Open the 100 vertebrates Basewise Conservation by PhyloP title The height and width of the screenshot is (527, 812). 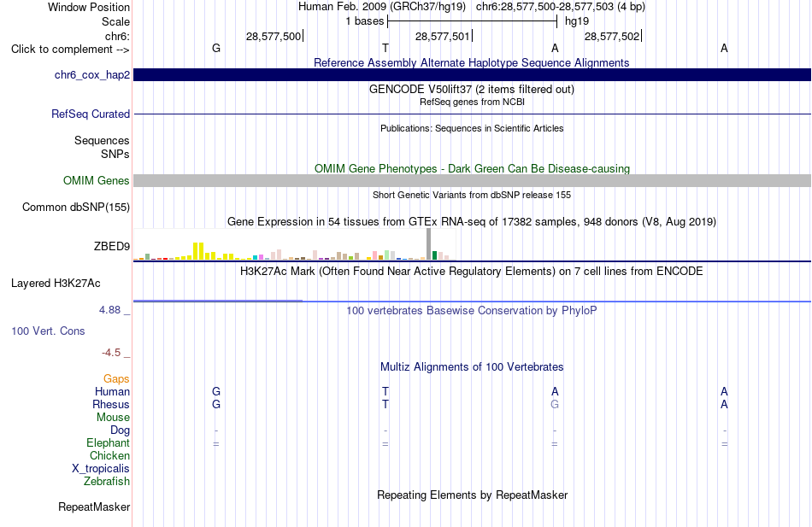coord(471,311)
